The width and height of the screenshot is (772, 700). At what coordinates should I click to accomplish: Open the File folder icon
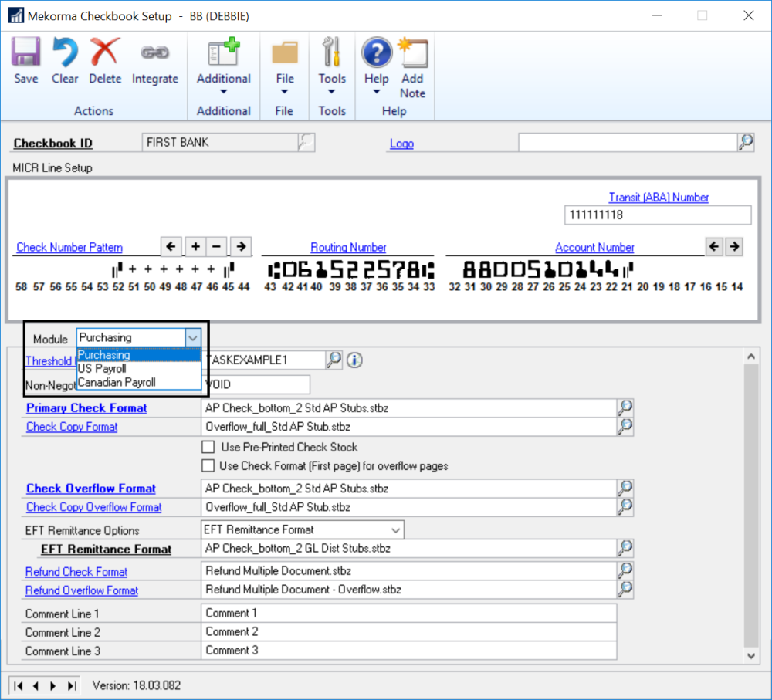(285, 52)
